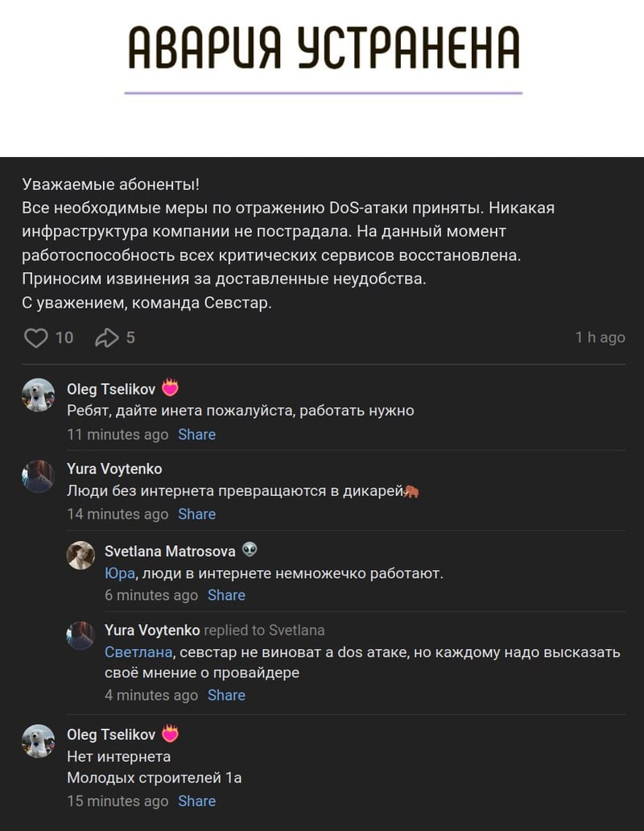This screenshot has width=644, height=831.
Task: Share the "Нет интернета" comment
Action: (x=196, y=801)
